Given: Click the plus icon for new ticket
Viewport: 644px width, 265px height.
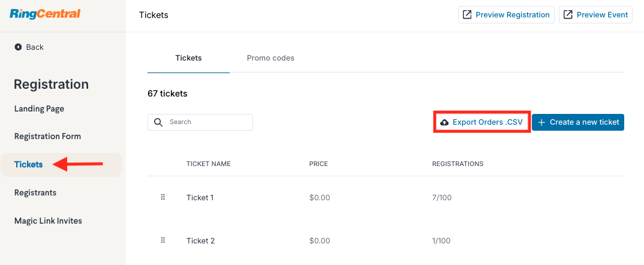Looking at the screenshot, I should [x=541, y=122].
